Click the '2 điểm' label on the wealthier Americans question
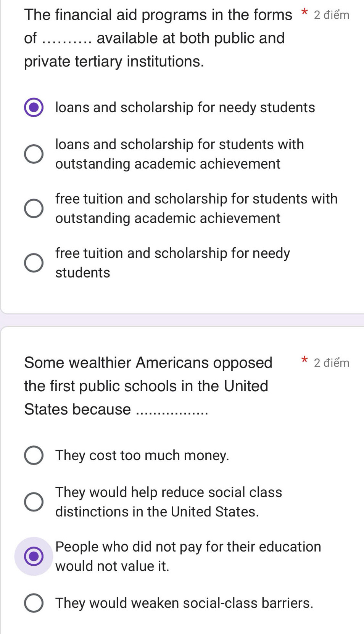 332,363
